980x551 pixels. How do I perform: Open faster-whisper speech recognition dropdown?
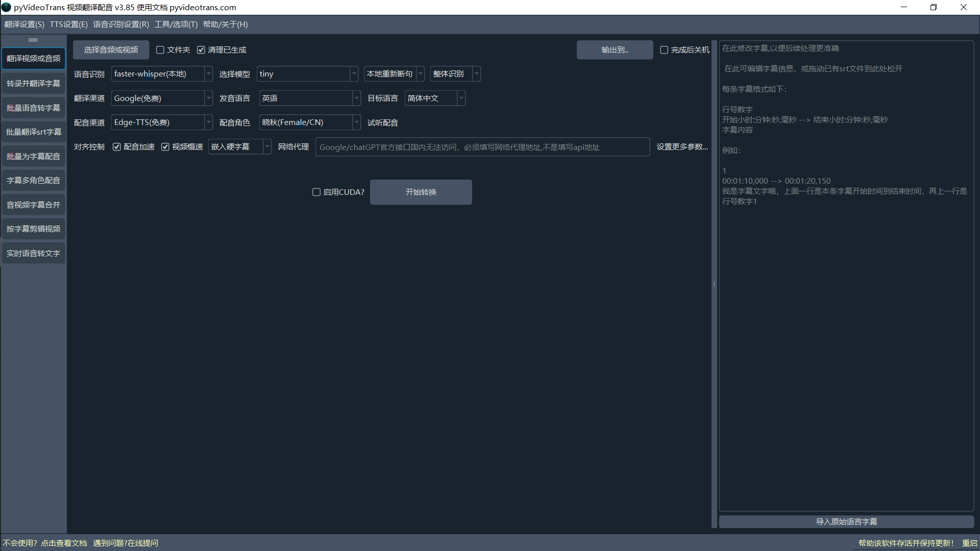[161, 74]
